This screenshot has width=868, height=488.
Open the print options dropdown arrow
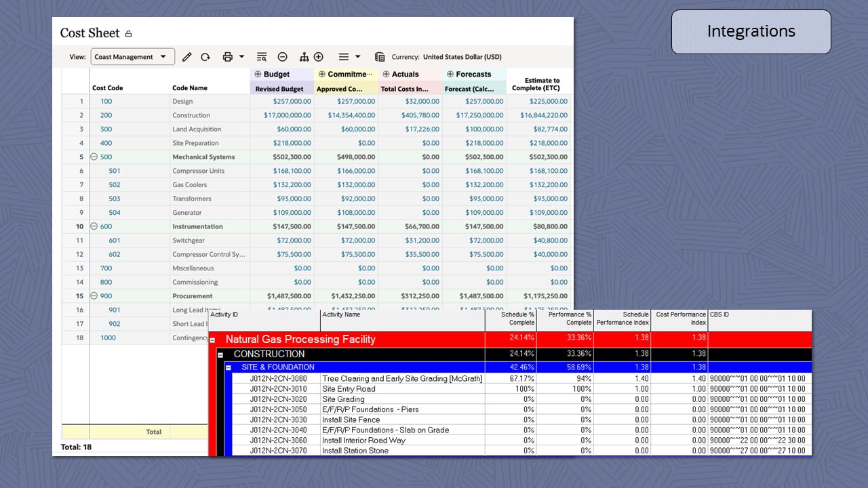coord(242,57)
